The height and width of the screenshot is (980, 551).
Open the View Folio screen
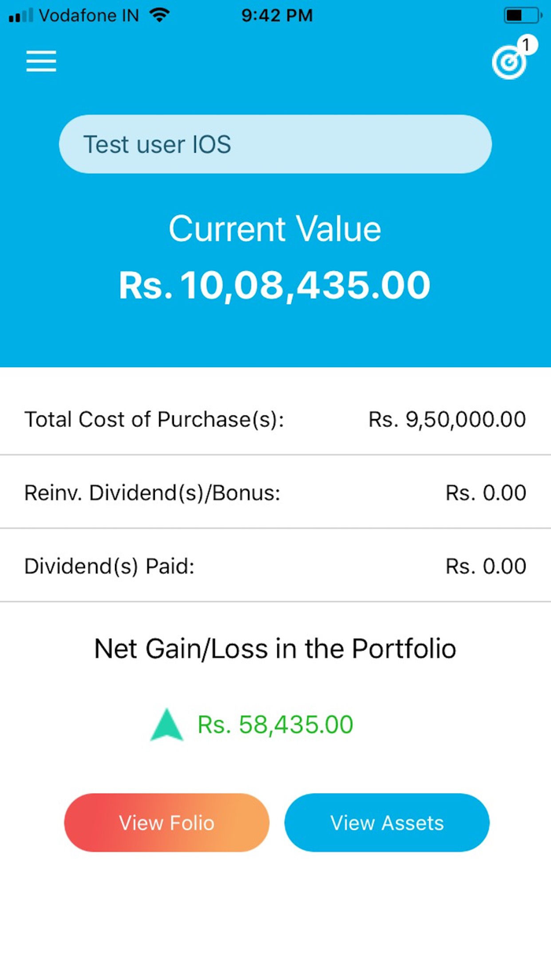166,822
